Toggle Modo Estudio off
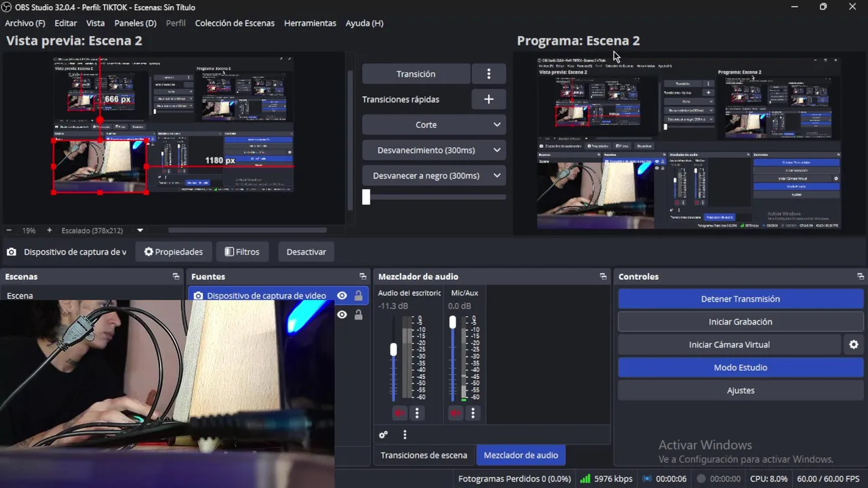 [x=741, y=368]
